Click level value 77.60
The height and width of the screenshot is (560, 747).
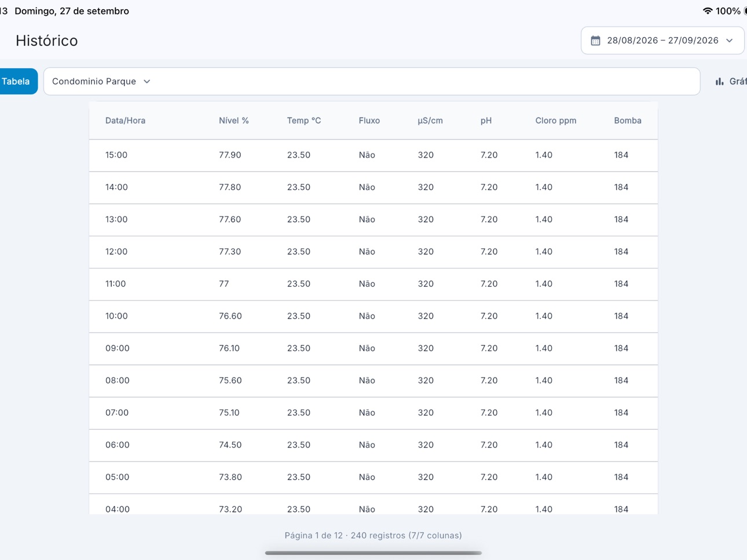click(x=230, y=219)
